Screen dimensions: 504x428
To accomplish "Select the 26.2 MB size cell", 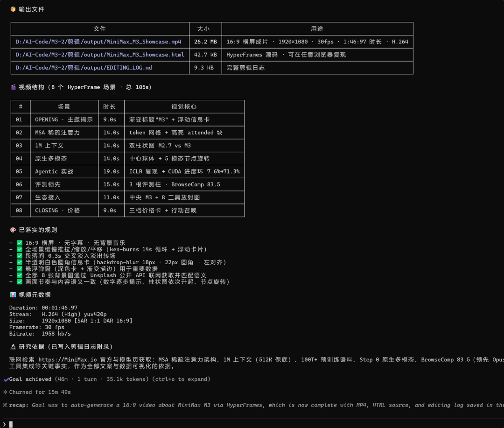I will 205,42.
